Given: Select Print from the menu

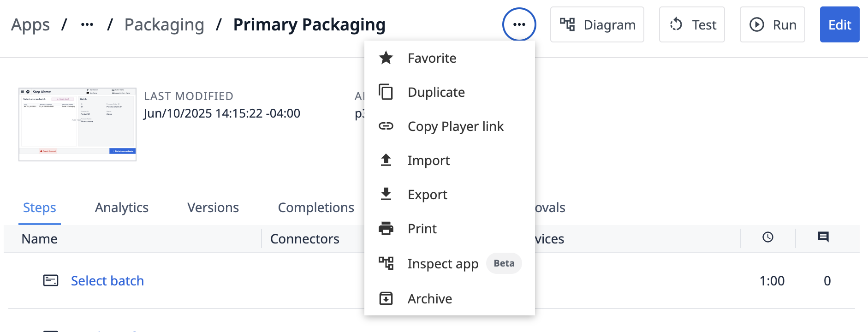Looking at the screenshot, I should point(450,228).
